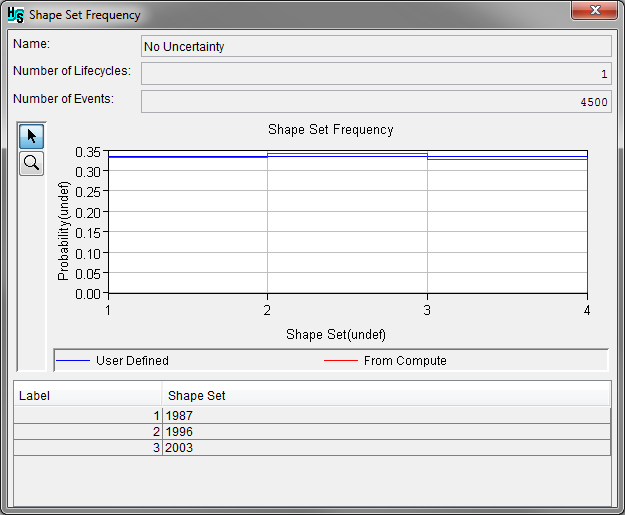Select the 1987 shape set row
This screenshot has height=515, width=625.
(x=386, y=415)
